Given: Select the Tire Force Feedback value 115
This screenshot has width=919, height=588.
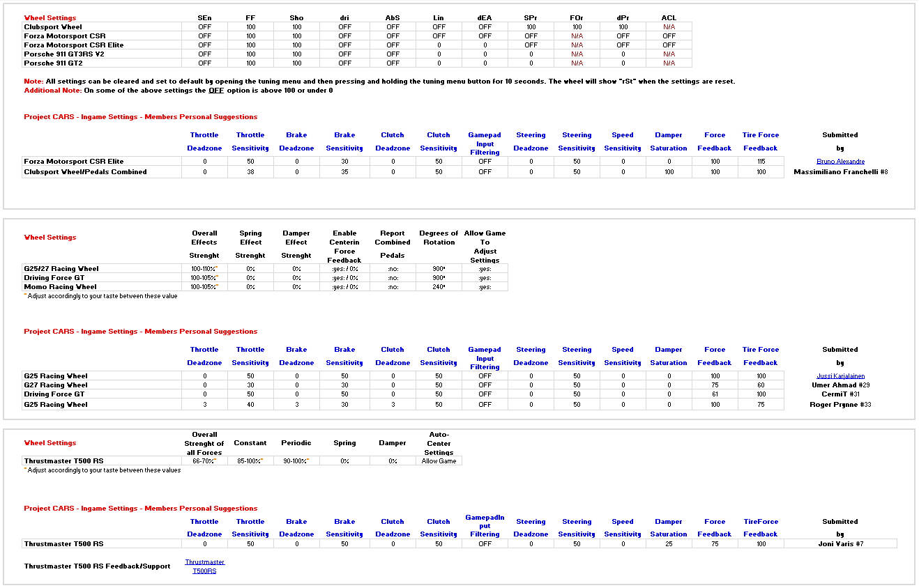Looking at the screenshot, I should tap(761, 162).
